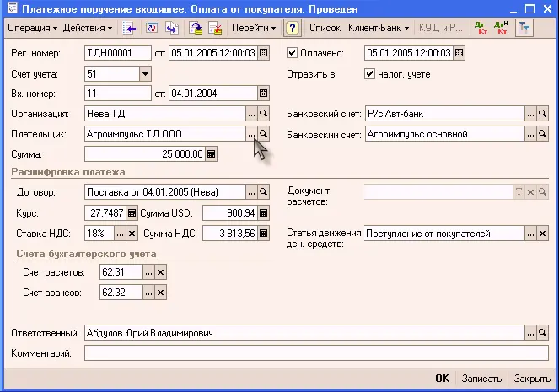
Task: Click the blue left-arrow toolbar icon
Action: coord(129,28)
